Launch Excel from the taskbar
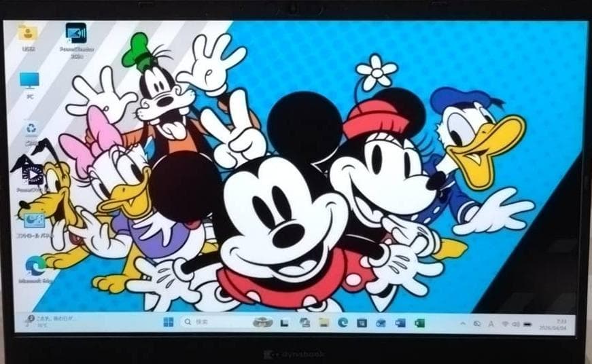 419,323
